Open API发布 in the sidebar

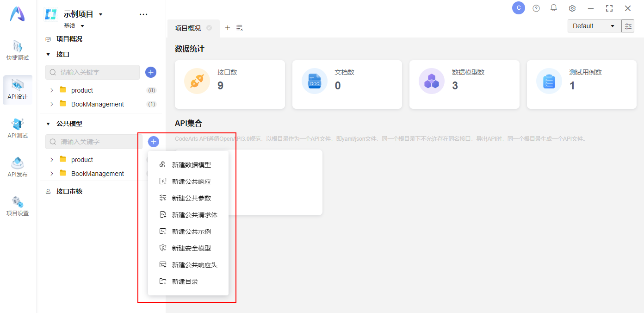click(18, 168)
